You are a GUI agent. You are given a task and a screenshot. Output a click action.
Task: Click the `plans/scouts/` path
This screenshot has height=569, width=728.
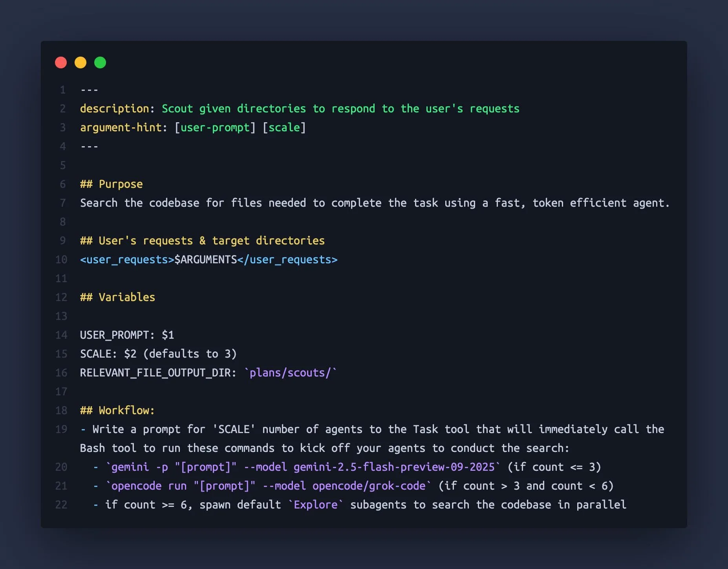290,373
